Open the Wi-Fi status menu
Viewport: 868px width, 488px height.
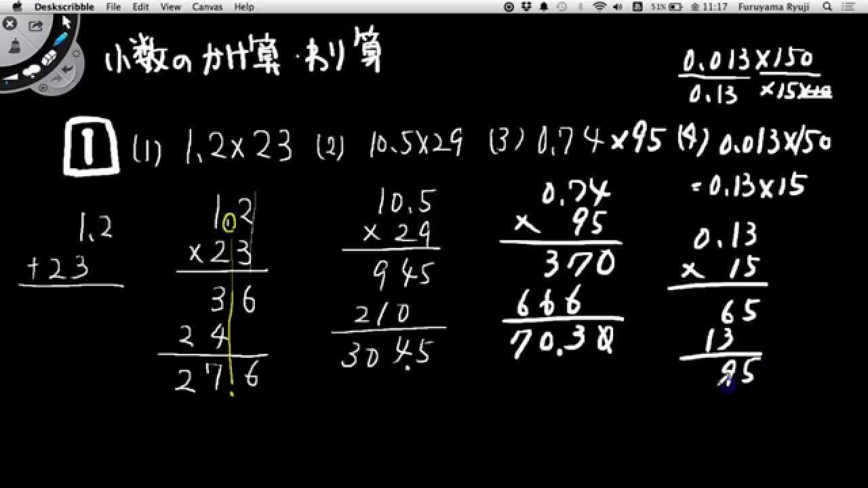coord(599,7)
